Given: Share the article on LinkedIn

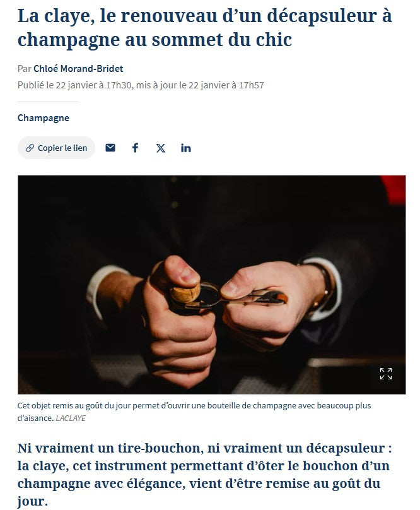Looking at the screenshot, I should click(x=185, y=148).
